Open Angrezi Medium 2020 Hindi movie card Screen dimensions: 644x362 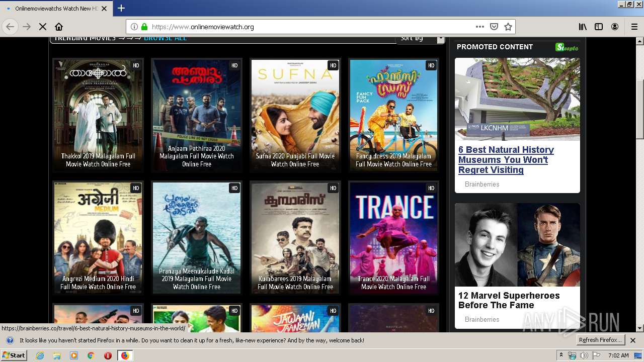click(98, 238)
